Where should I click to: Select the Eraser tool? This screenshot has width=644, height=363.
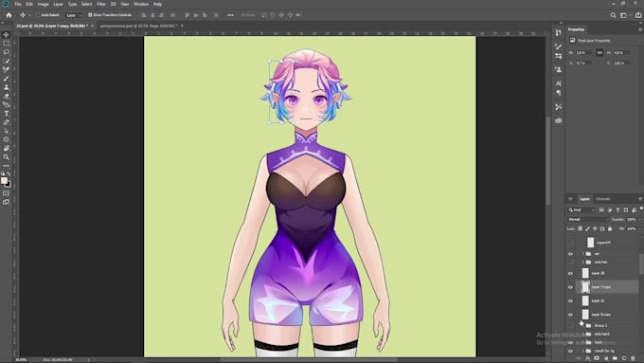coord(7,96)
